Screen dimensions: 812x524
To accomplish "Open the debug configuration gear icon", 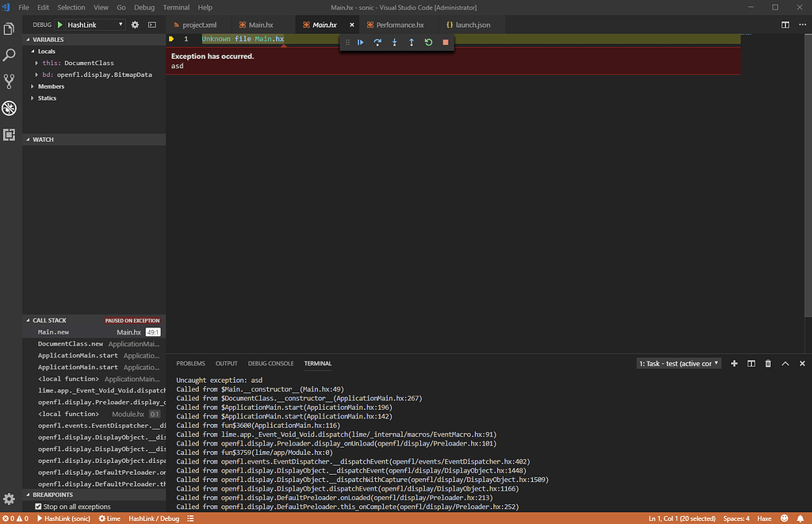I will [133, 25].
